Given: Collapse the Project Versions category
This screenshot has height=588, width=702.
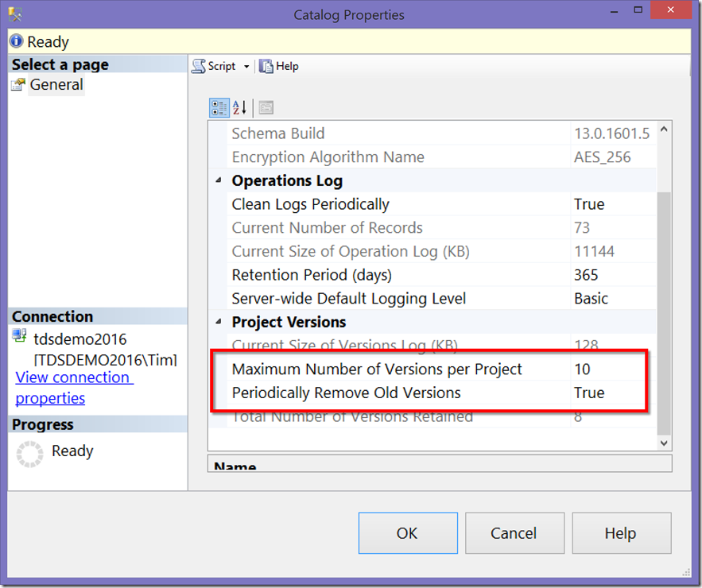Looking at the screenshot, I should [218, 322].
